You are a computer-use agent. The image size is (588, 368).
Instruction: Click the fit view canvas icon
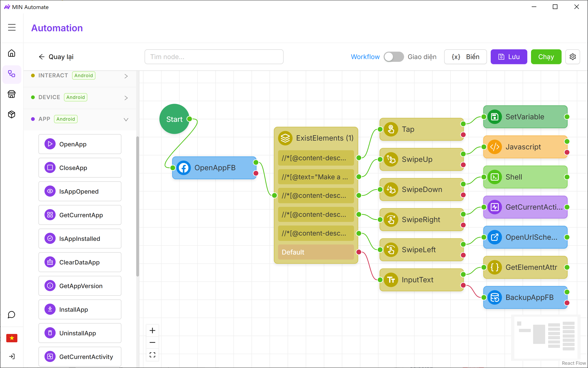[x=152, y=355]
